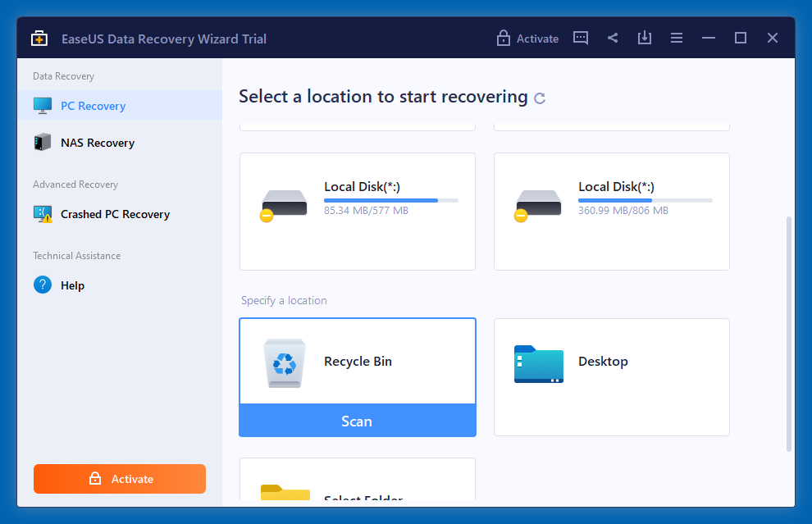The image size is (812, 524).
Task: Select NAS Recovery in sidebar
Action: coord(120,143)
